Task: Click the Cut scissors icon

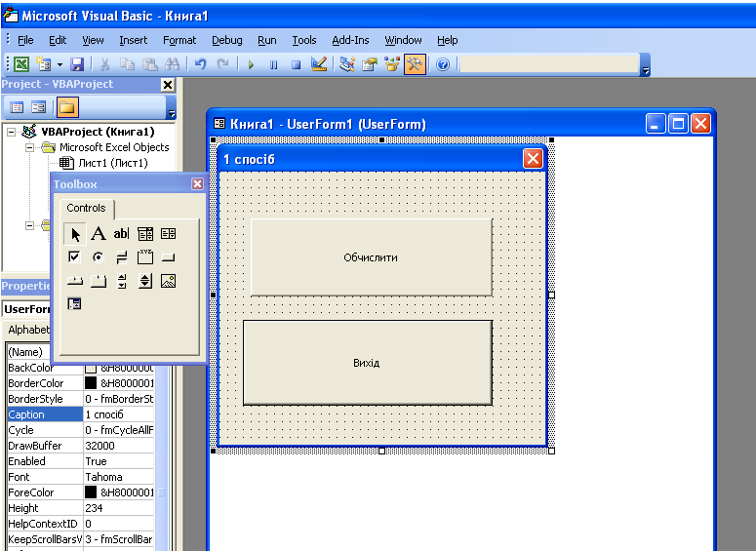Action: [104, 64]
